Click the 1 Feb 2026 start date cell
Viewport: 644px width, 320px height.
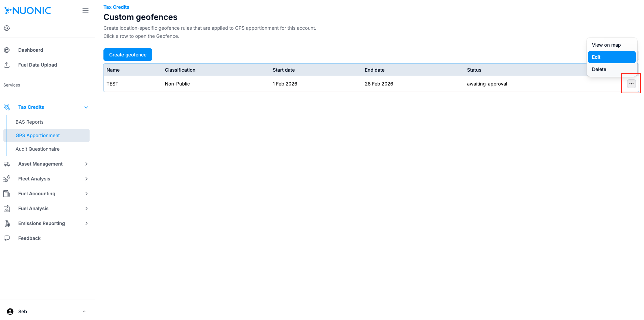(285, 84)
